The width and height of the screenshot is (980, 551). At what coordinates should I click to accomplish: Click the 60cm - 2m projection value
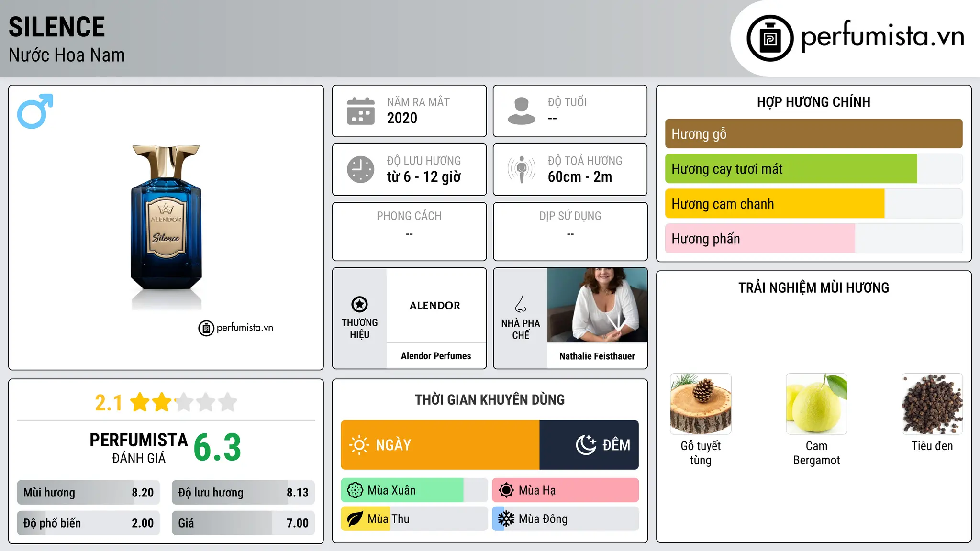(580, 177)
